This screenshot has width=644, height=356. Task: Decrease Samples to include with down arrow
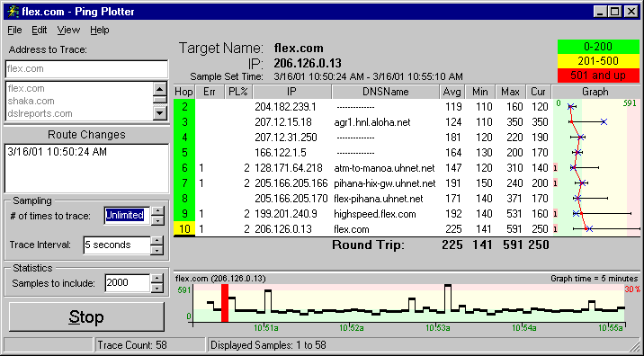(157, 288)
